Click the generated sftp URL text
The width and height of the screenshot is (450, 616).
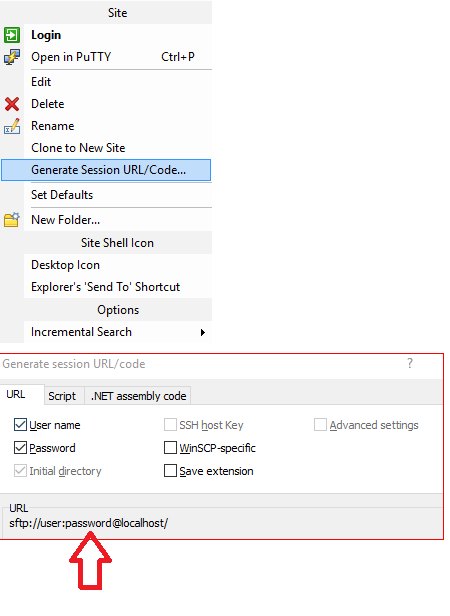coord(89,523)
